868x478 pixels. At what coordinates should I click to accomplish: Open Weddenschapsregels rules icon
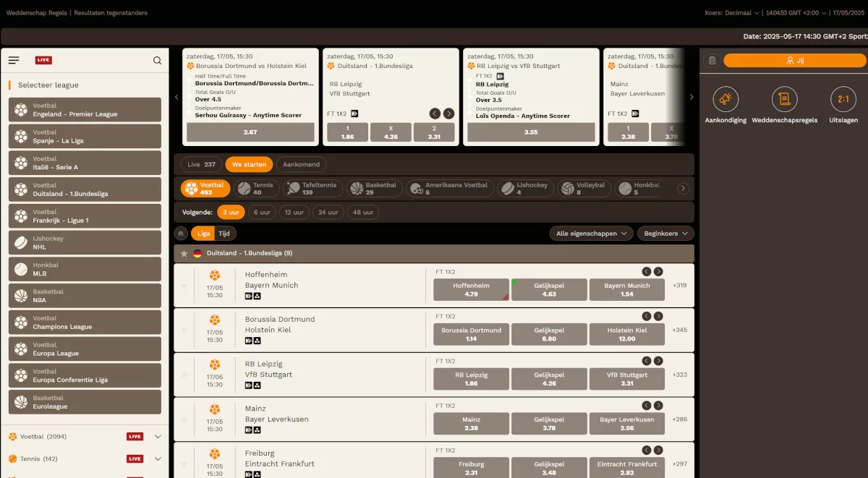point(785,99)
